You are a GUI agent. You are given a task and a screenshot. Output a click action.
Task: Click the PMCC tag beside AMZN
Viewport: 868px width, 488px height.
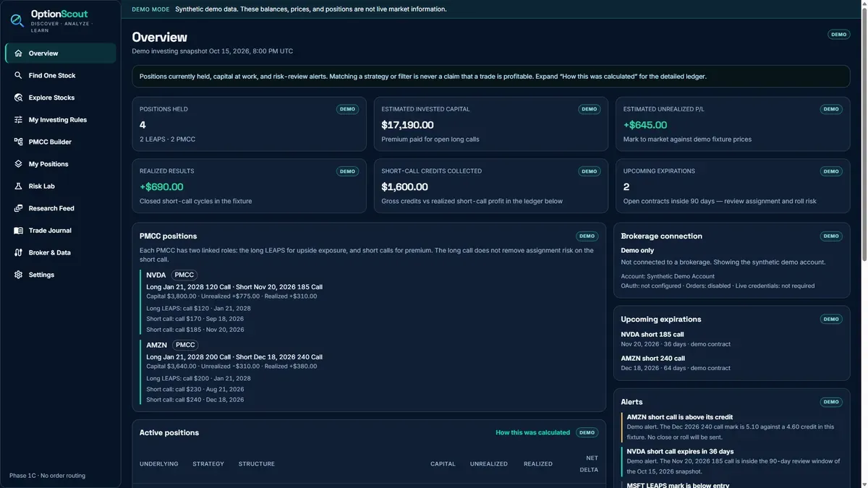click(184, 345)
